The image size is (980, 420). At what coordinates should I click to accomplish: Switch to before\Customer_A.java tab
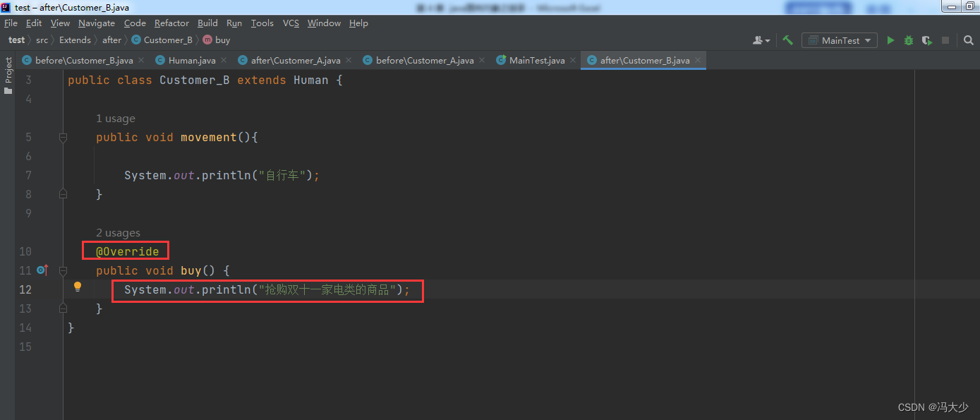point(425,60)
